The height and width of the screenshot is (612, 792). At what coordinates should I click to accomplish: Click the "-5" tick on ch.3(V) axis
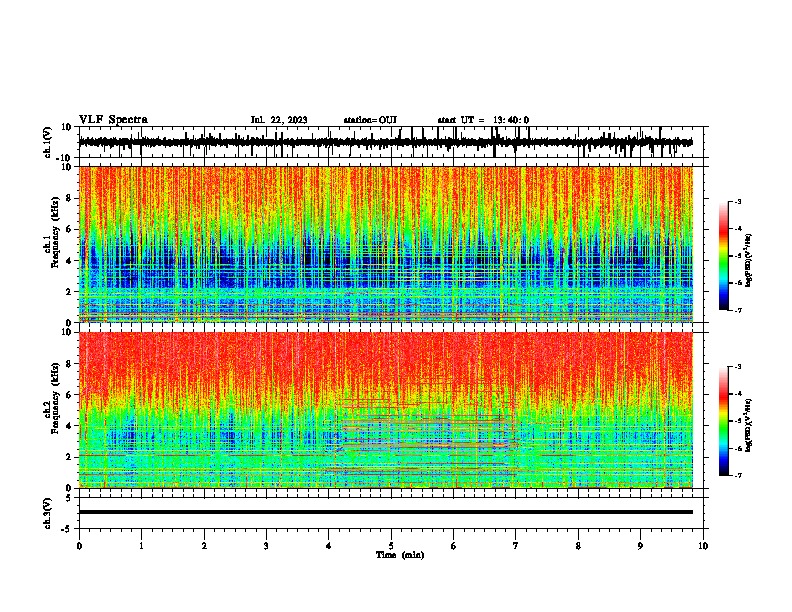point(67,529)
